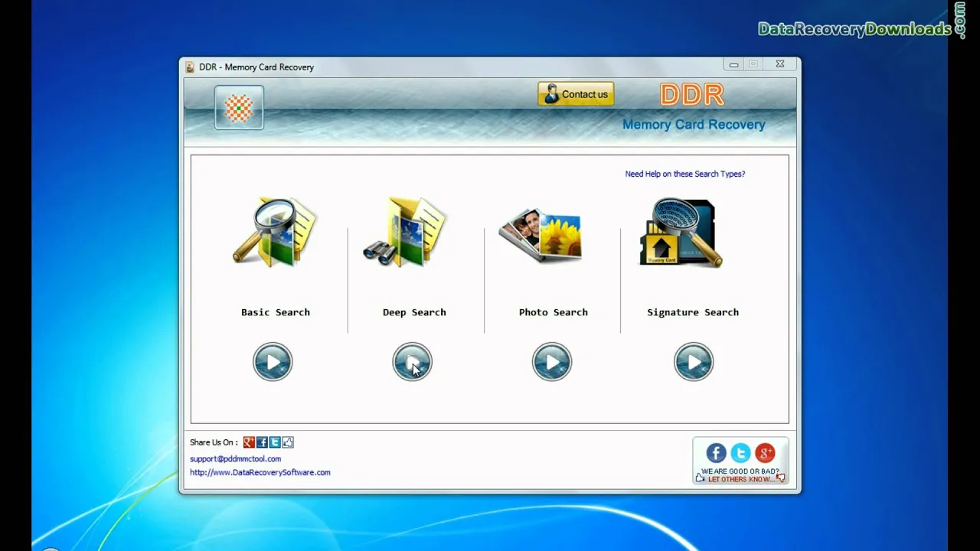
Task: Open support@pddmmctool.com email link
Action: coord(235,459)
